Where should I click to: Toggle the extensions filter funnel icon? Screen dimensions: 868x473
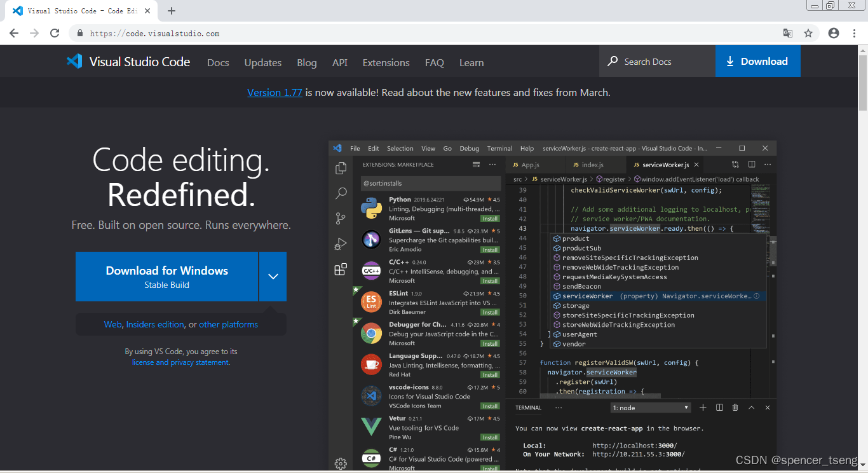(476, 164)
